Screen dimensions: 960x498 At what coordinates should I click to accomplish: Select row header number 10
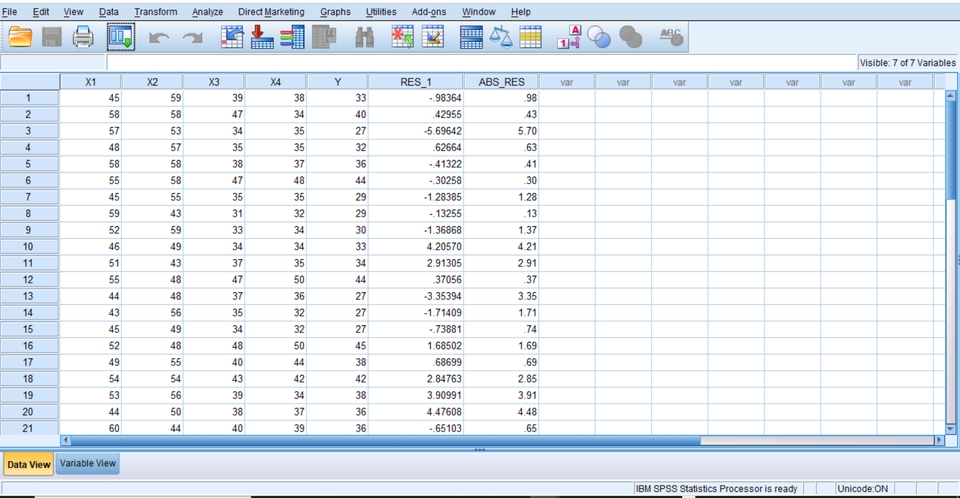(29, 247)
